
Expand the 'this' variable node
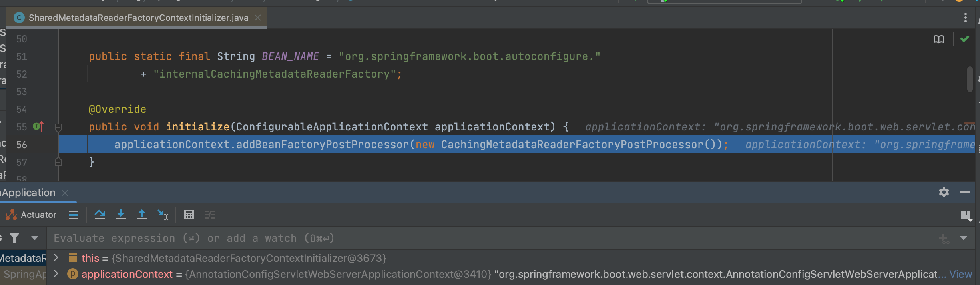coord(56,258)
